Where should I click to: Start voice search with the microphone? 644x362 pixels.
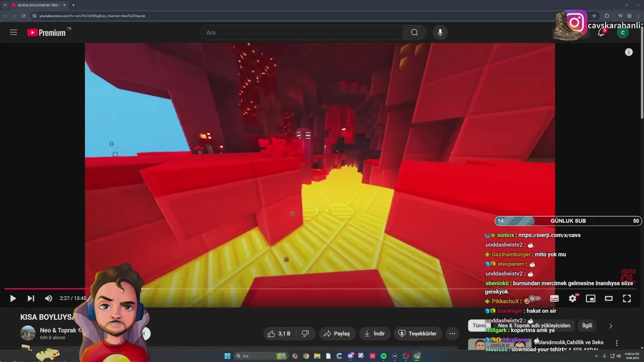click(x=440, y=33)
